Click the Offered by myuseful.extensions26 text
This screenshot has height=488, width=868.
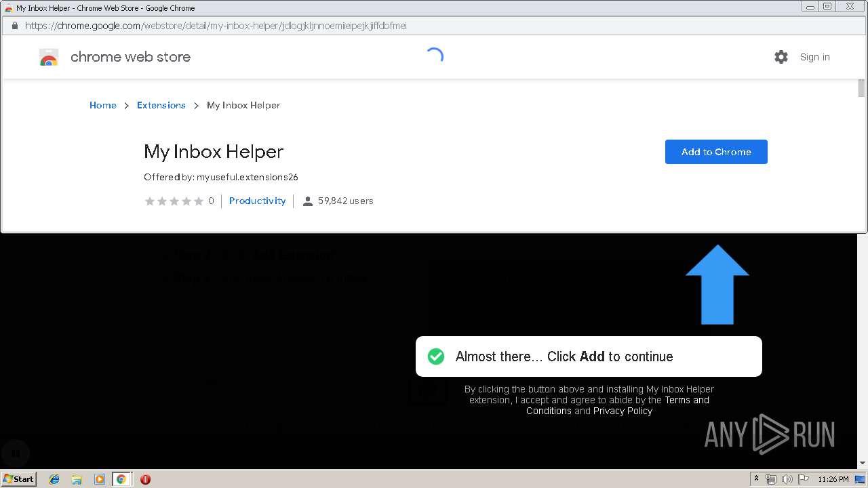pyautogui.click(x=221, y=177)
